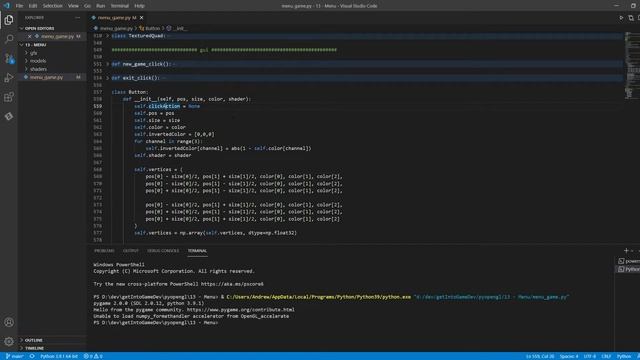This screenshot has width=640, height=360.
Task: Open the File menu
Action: 19,6
